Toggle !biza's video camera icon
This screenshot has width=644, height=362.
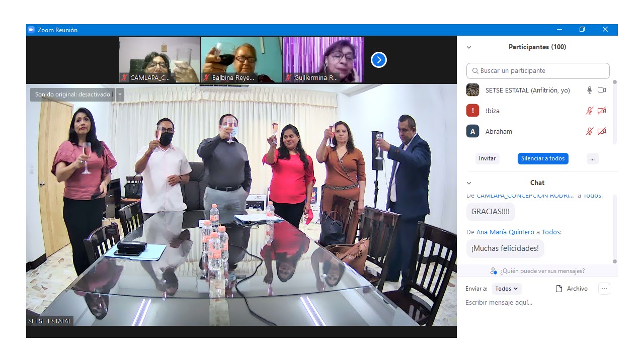pyautogui.click(x=602, y=111)
